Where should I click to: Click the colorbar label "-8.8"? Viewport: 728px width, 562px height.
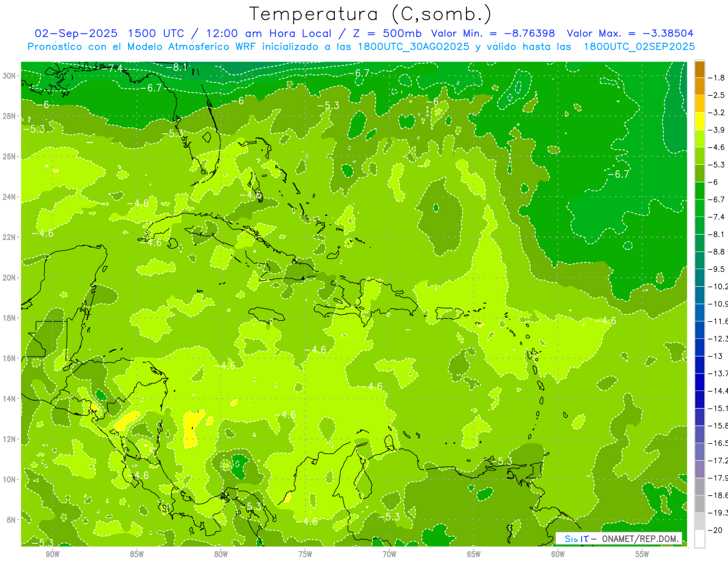(717, 252)
